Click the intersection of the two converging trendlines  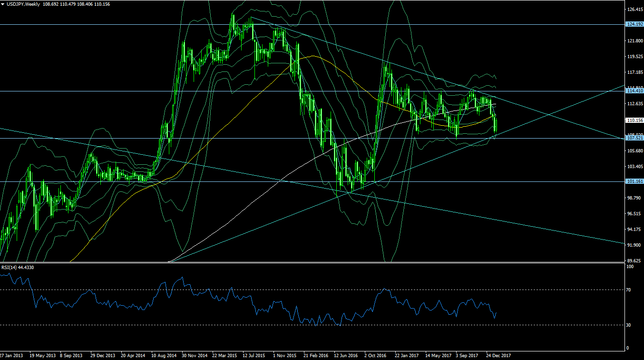(x=548, y=115)
